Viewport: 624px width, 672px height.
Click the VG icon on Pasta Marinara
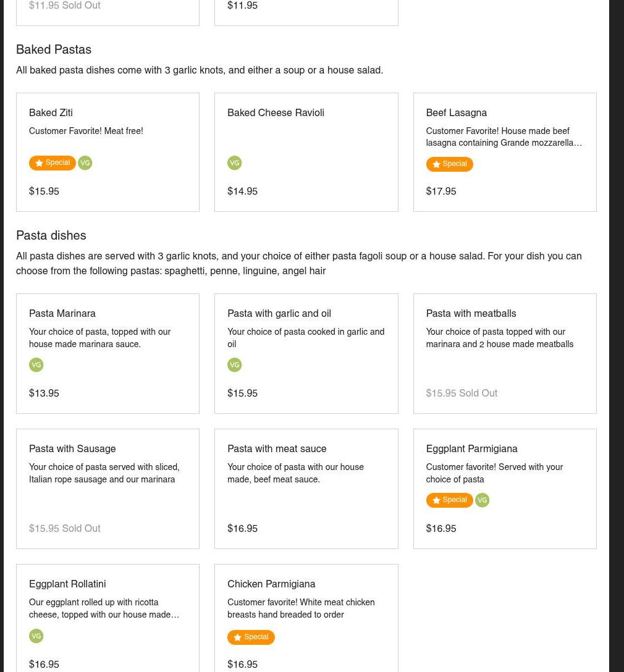(36, 365)
